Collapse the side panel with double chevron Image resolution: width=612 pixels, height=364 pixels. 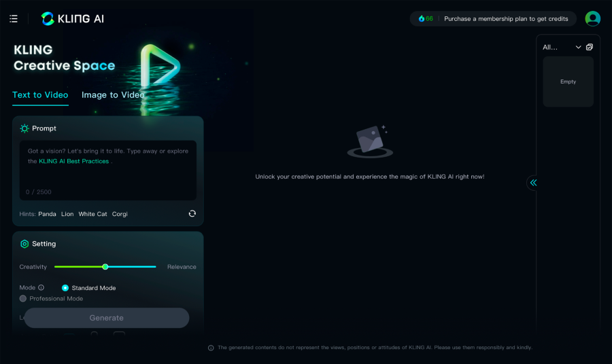[x=533, y=183]
